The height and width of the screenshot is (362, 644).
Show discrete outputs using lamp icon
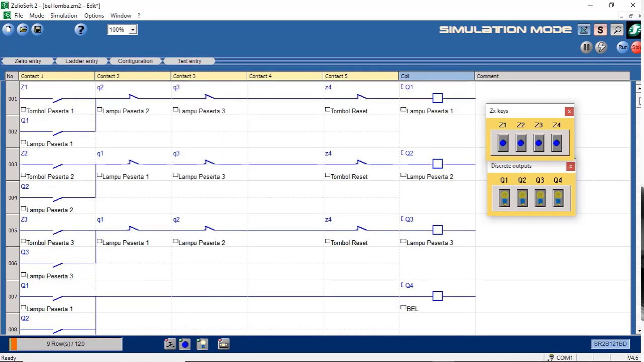coord(202,344)
